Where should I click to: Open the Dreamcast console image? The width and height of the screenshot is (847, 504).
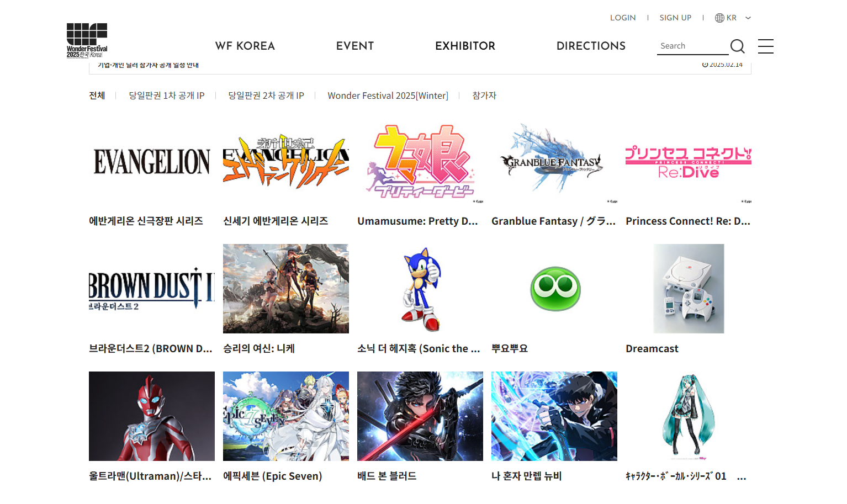tap(689, 289)
